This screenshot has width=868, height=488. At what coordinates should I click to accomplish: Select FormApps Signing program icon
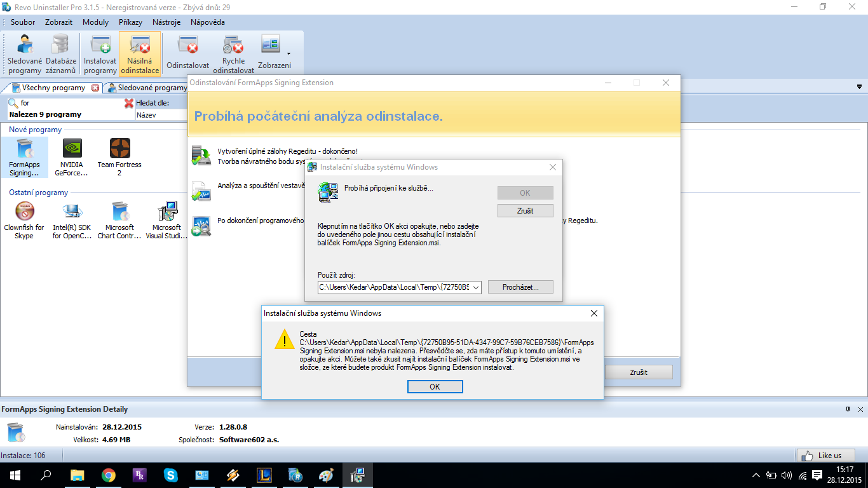point(24,157)
